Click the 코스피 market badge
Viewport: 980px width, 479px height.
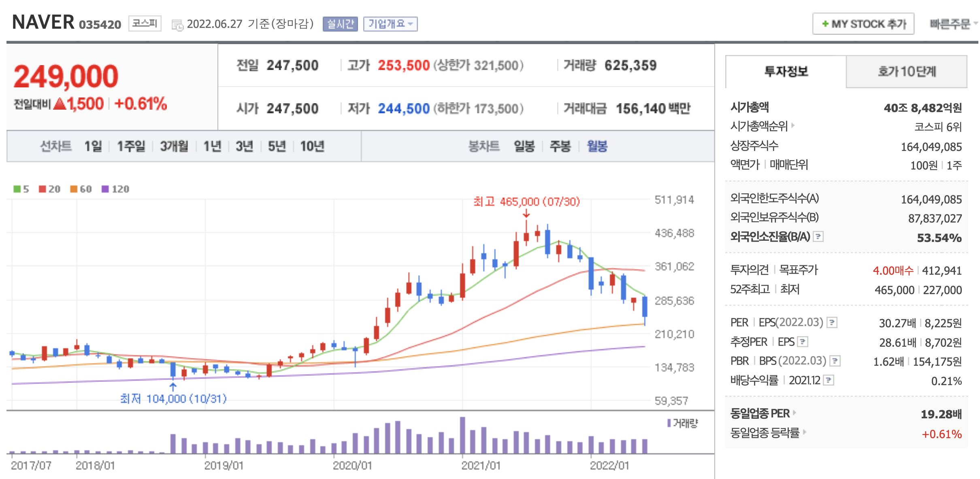click(x=145, y=23)
